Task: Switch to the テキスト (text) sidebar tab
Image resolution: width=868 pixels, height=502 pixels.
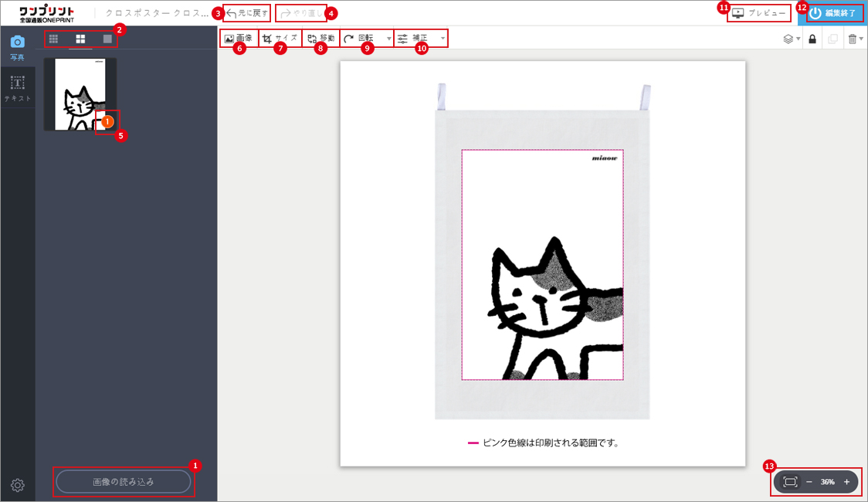Action: pyautogui.click(x=17, y=89)
